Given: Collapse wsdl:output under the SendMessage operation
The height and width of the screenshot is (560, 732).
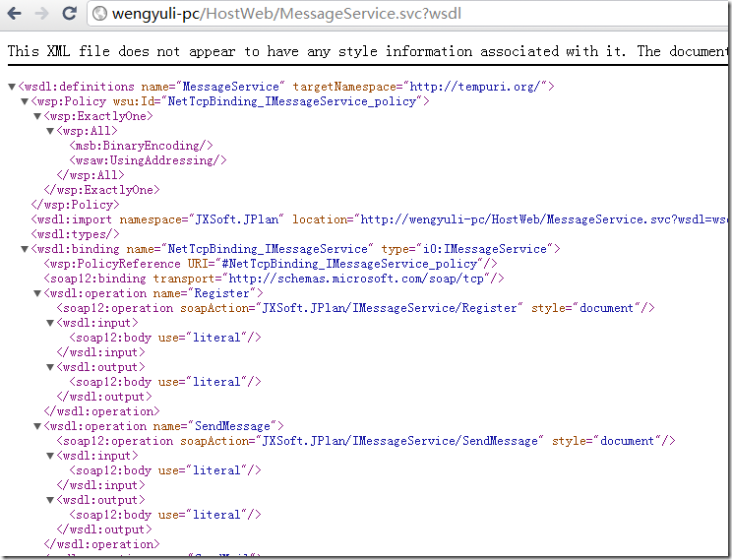Looking at the screenshot, I should (50, 500).
